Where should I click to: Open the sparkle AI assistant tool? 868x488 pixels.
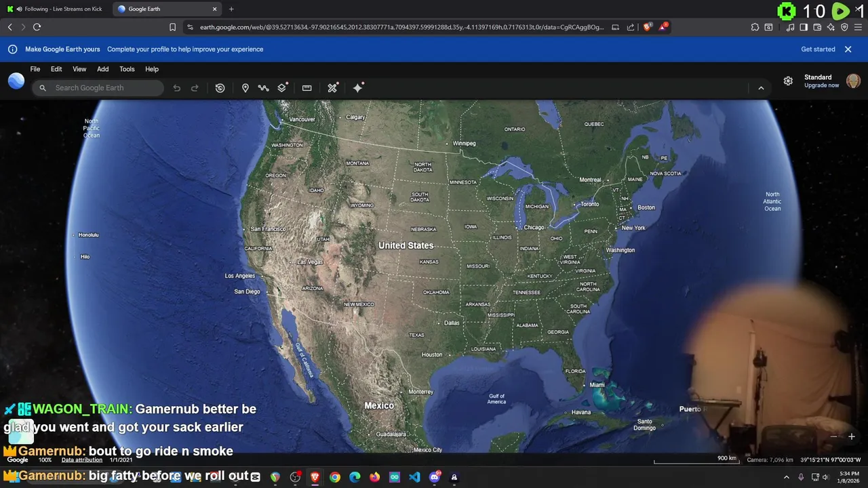358,88
